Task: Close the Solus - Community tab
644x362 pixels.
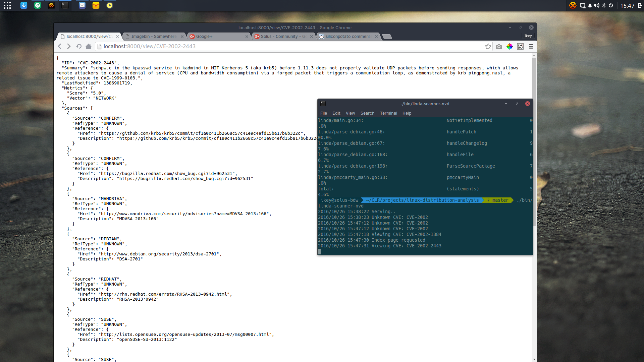Action: [312, 37]
